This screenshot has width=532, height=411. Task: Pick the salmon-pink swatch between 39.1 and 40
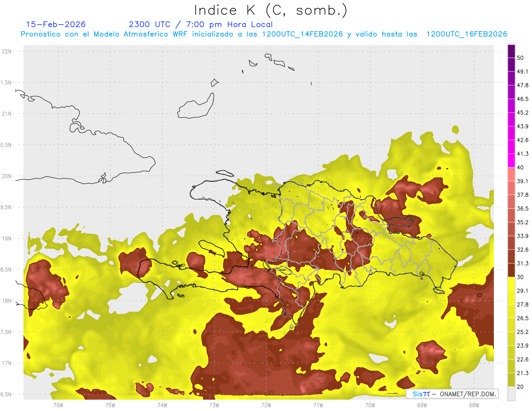point(511,174)
